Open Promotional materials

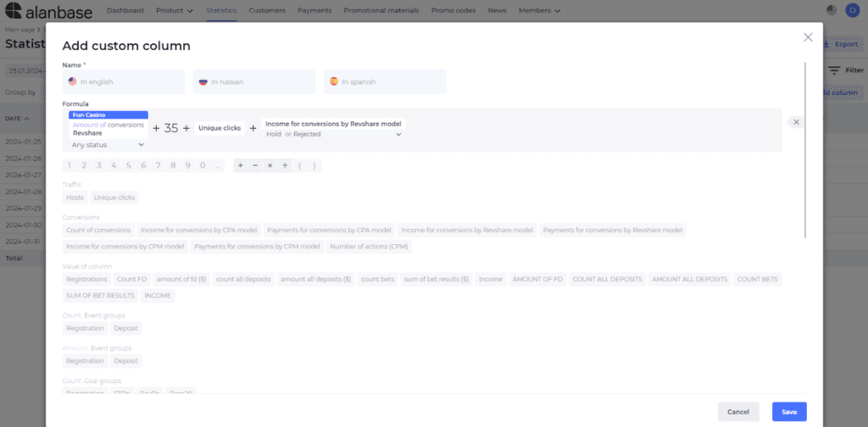point(381,10)
